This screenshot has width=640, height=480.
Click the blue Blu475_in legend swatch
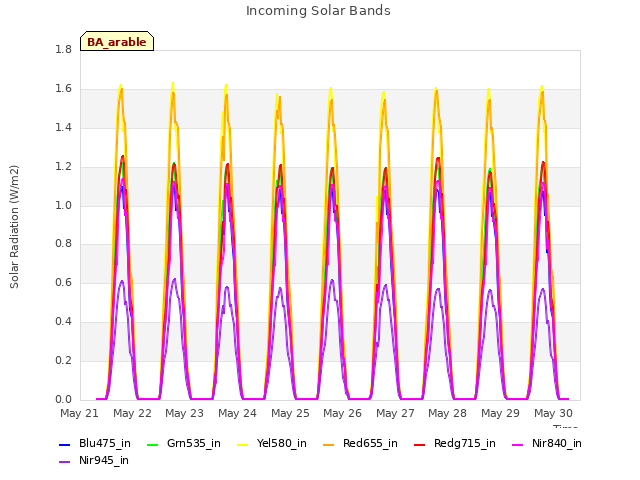point(65,444)
